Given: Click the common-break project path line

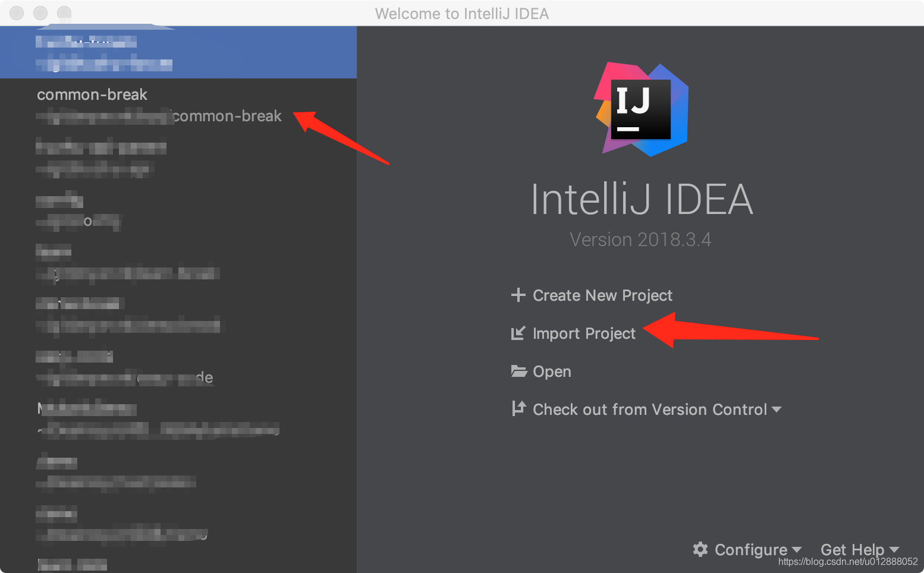Looking at the screenshot, I should click(x=159, y=116).
